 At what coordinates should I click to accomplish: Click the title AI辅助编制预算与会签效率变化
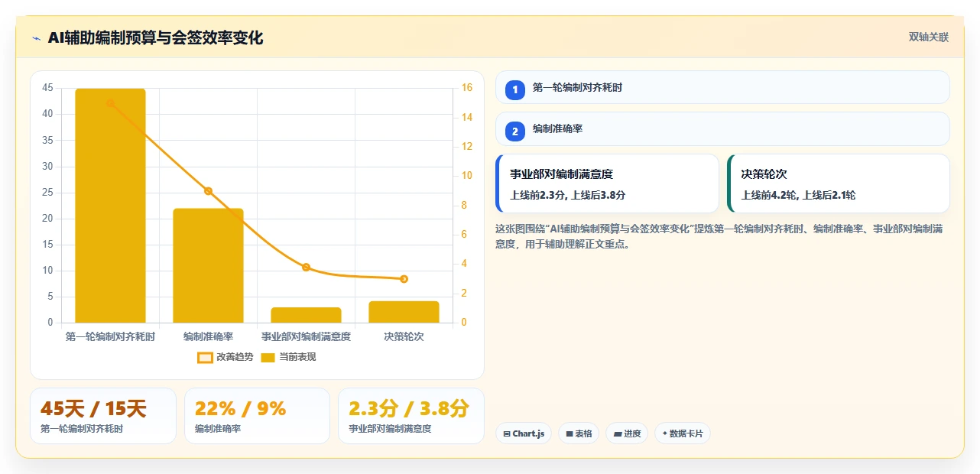[x=155, y=37]
